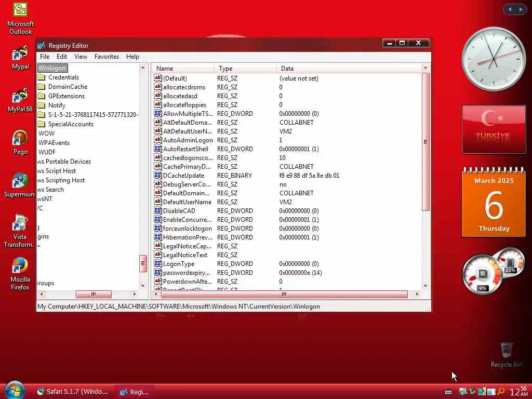Open the Microsoft Outlook desktop icon
Viewport: 532px width, 399px height.
pos(20,18)
